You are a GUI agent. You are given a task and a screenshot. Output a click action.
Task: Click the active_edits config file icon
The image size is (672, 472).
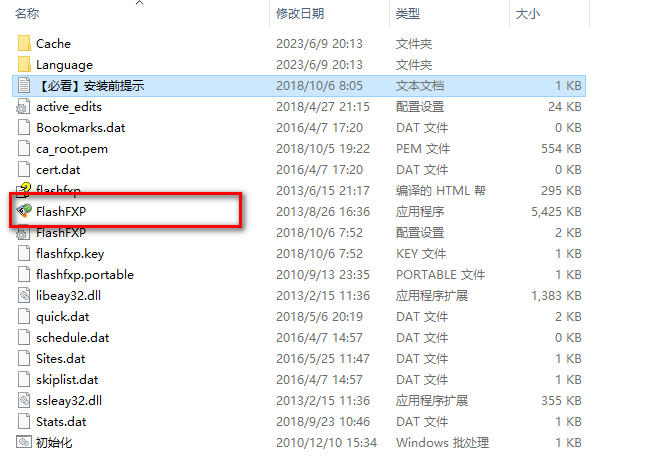[24, 106]
